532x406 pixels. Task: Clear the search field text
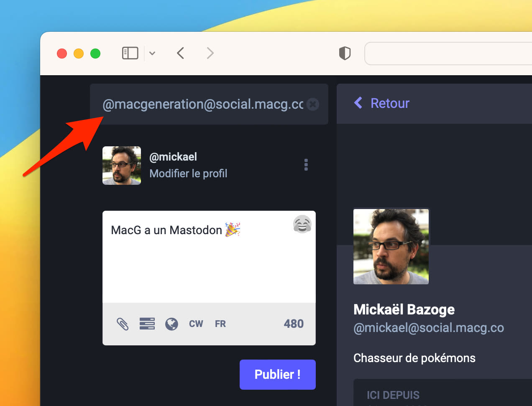coord(313,104)
